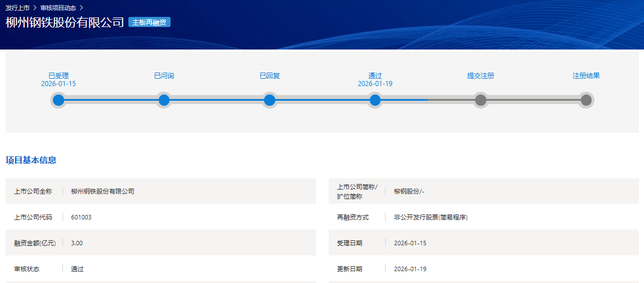The height and width of the screenshot is (283, 644).
Task: Click the company code 601003
Action: point(81,217)
